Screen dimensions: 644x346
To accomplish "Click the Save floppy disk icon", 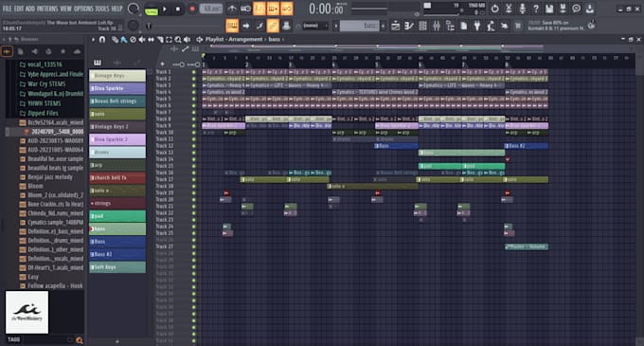I will (549, 9).
